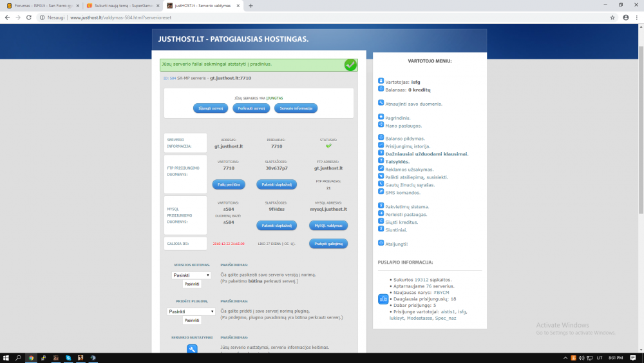Click the icon beside Balanso pildymas
Screen dimensions: 644x363
[381, 137]
